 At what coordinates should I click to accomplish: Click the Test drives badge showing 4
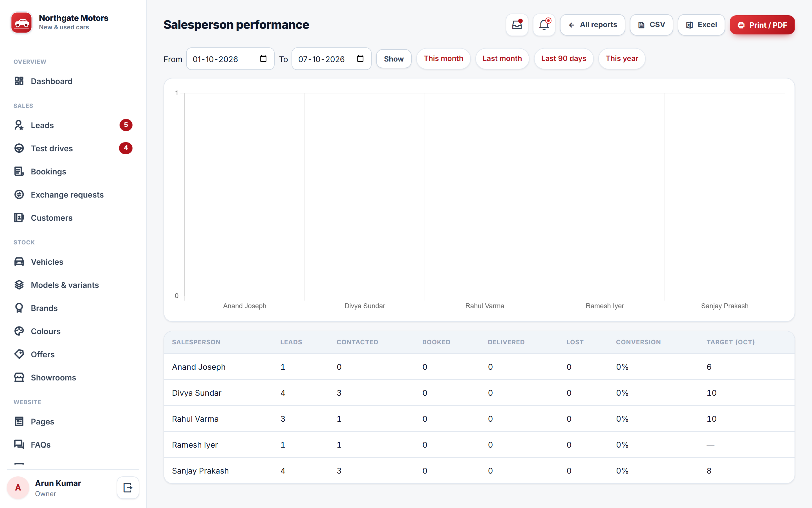coord(126,148)
